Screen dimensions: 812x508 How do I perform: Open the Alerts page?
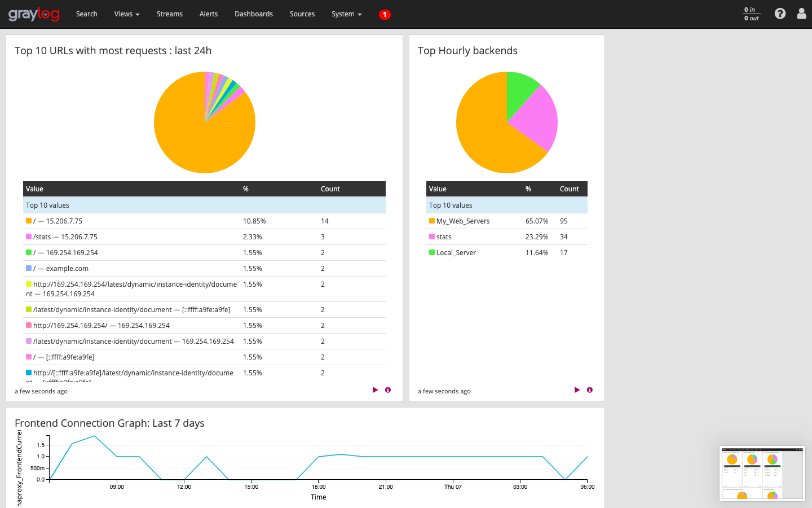pos(209,14)
